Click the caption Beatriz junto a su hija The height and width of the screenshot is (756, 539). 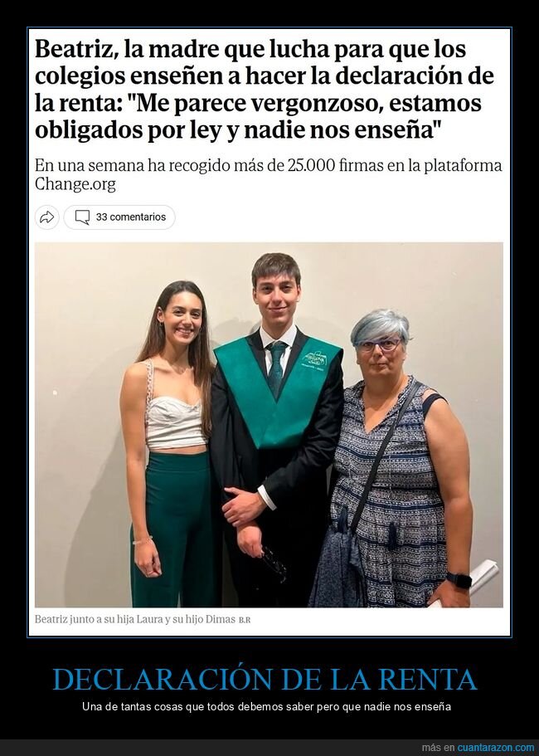pos(135,619)
